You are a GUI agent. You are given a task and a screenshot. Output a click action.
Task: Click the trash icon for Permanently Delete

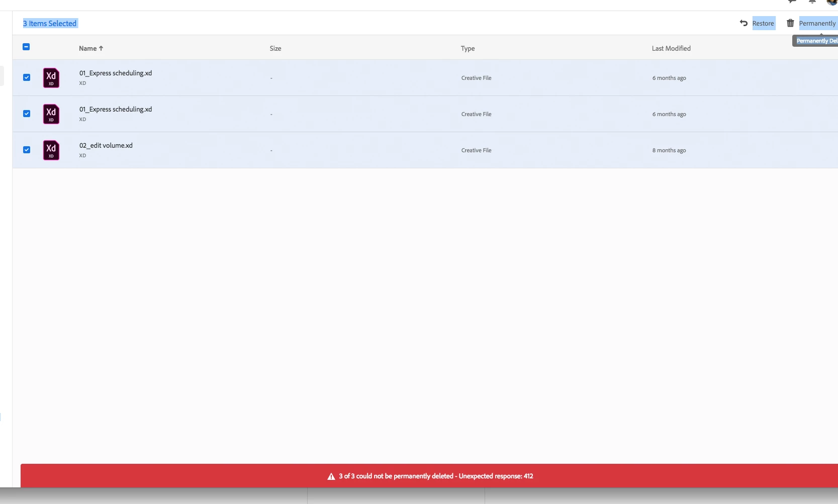pos(790,23)
